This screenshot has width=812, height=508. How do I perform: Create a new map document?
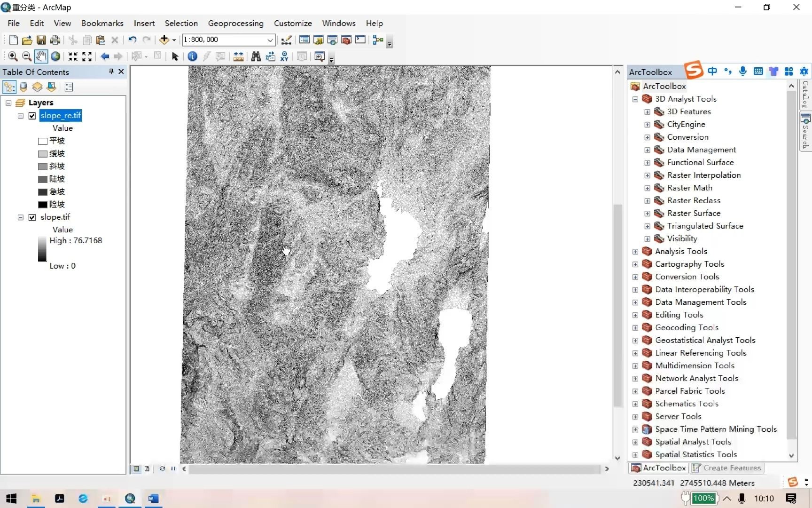[14, 40]
